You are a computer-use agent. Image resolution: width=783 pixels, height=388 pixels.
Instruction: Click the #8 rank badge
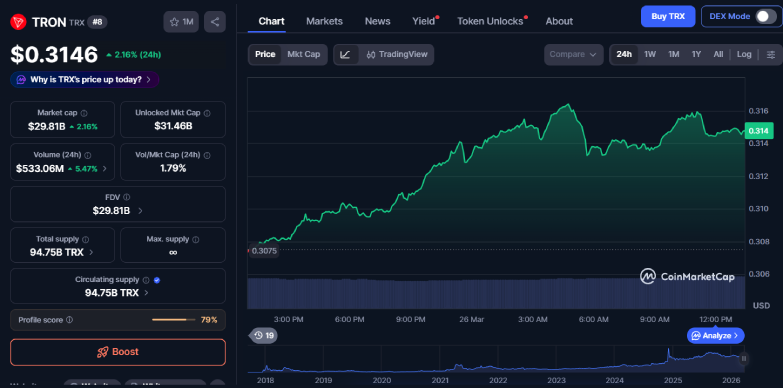tap(97, 22)
